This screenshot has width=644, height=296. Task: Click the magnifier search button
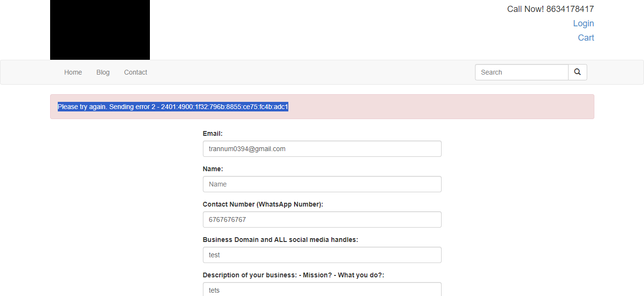coord(578,72)
